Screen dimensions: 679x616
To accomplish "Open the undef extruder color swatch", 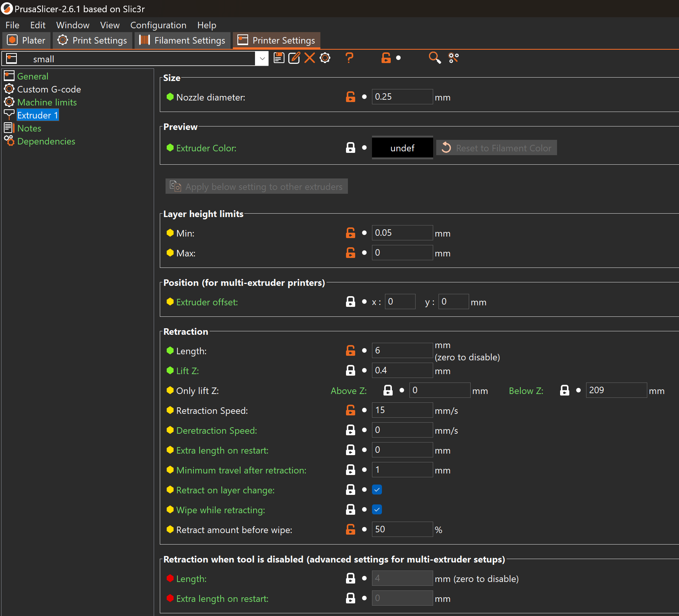I will pos(402,148).
